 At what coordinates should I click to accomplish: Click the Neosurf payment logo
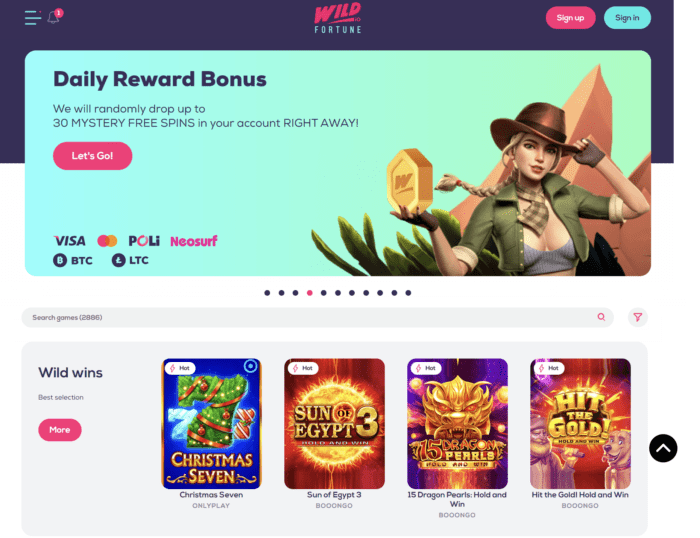pyautogui.click(x=194, y=242)
